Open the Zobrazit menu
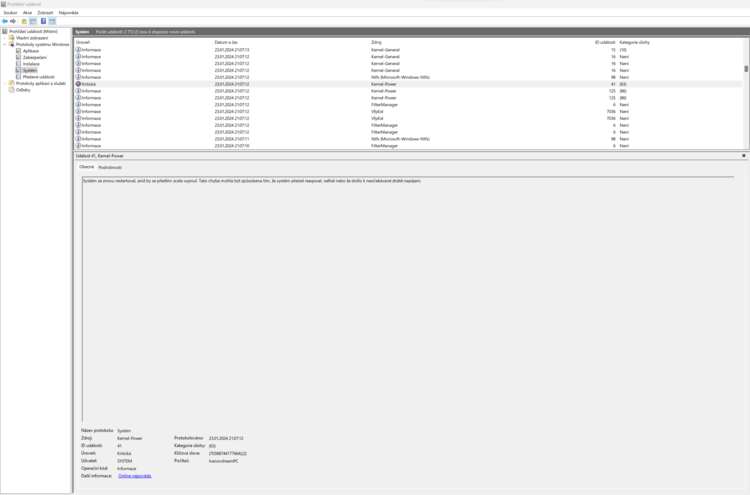 pyautogui.click(x=45, y=13)
